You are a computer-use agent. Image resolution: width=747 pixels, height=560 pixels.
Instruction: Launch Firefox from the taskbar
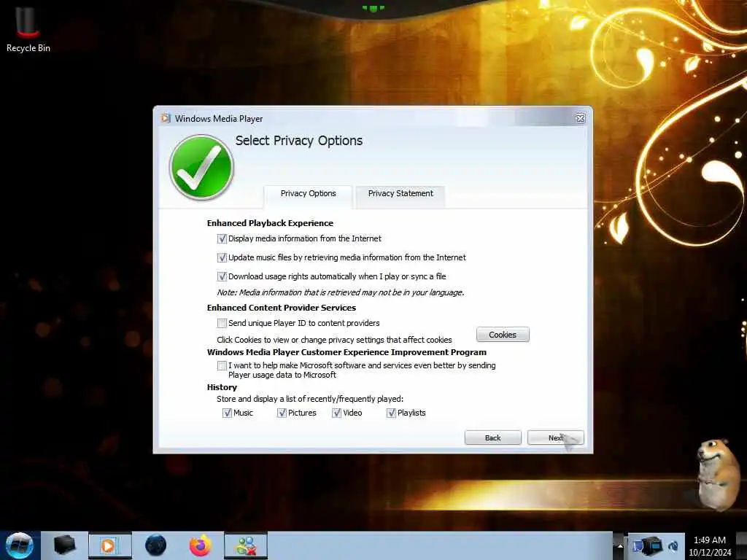pyautogui.click(x=201, y=545)
